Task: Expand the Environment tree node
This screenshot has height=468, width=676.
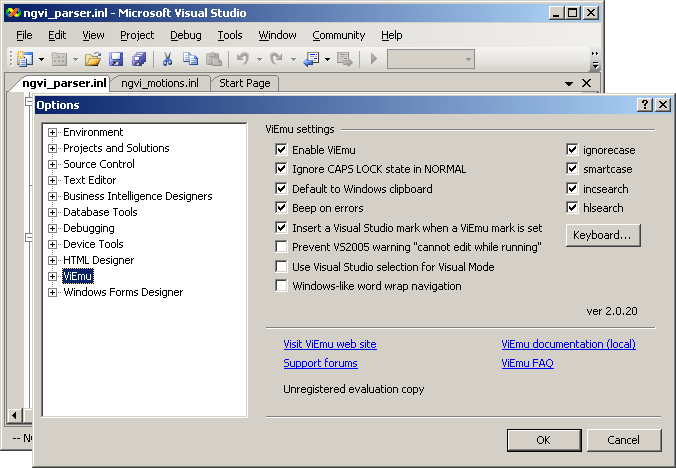Action: click(53, 132)
